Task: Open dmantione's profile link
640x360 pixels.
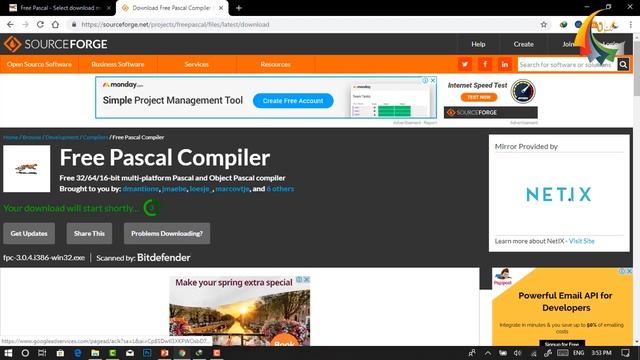Action: (x=140, y=189)
